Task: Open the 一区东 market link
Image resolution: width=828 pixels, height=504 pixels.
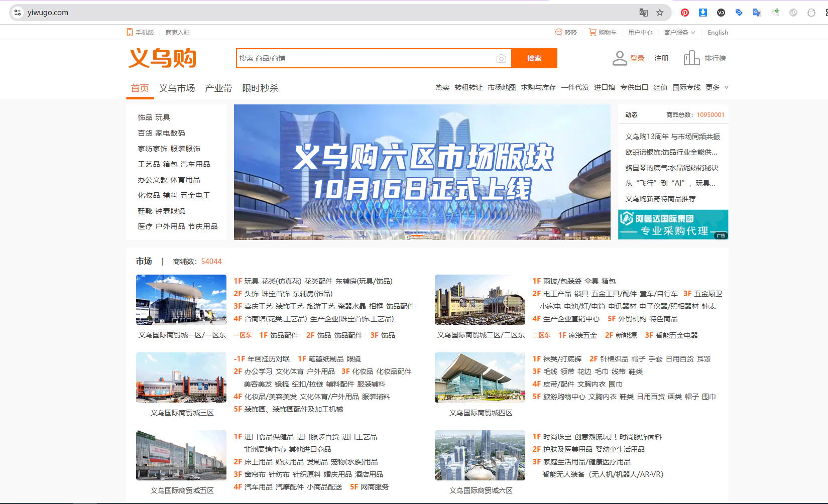Action: pos(243,335)
